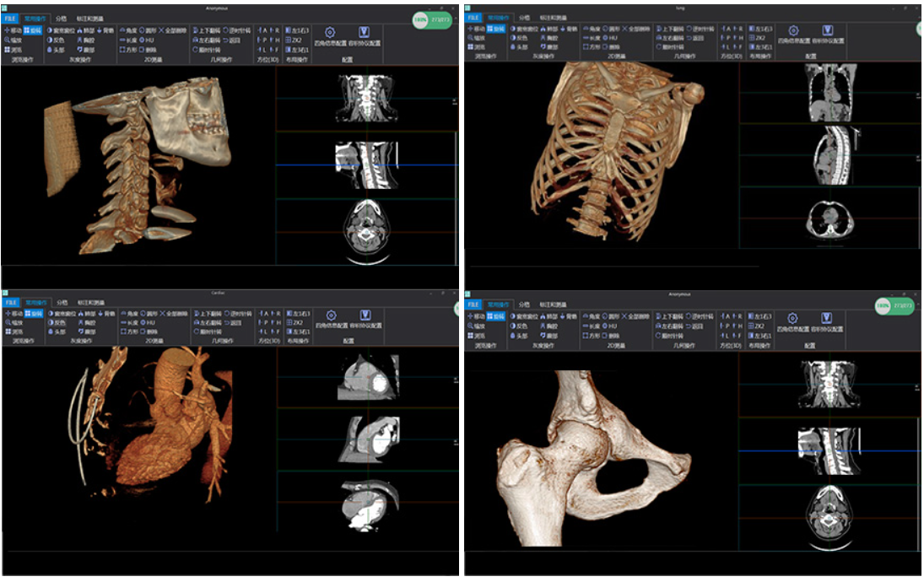Select coronal neck thumbnail in skull window
The width and height of the screenshot is (924, 582).
(x=366, y=98)
